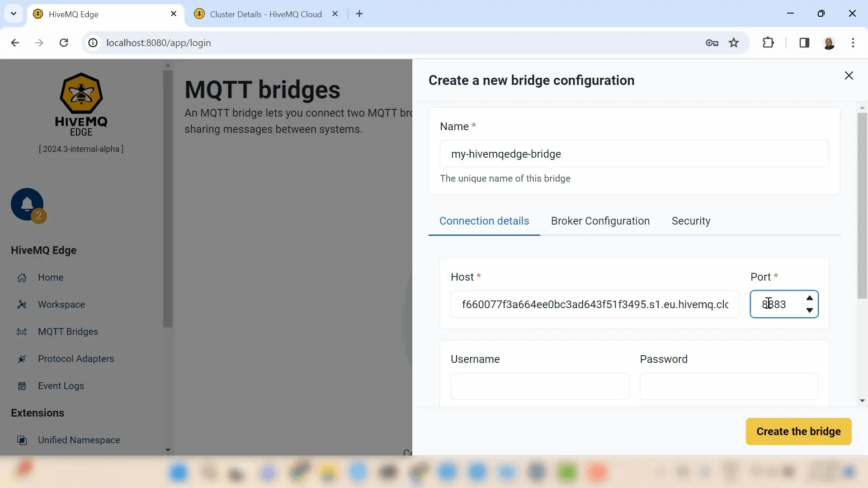
Task: Click the drawer scrollbar down arrow
Action: (x=862, y=401)
